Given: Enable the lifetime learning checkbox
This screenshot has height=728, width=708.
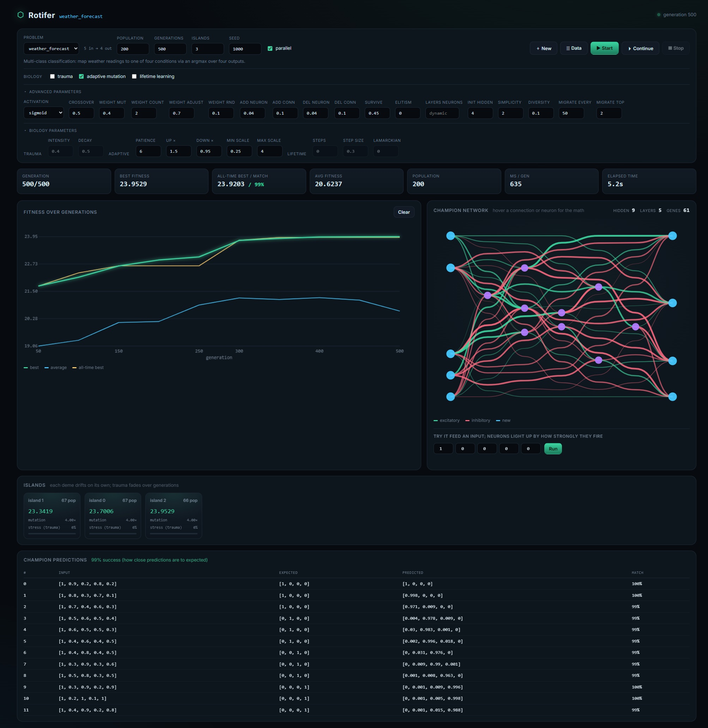Looking at the screenshot, I should tap(134, 77).
